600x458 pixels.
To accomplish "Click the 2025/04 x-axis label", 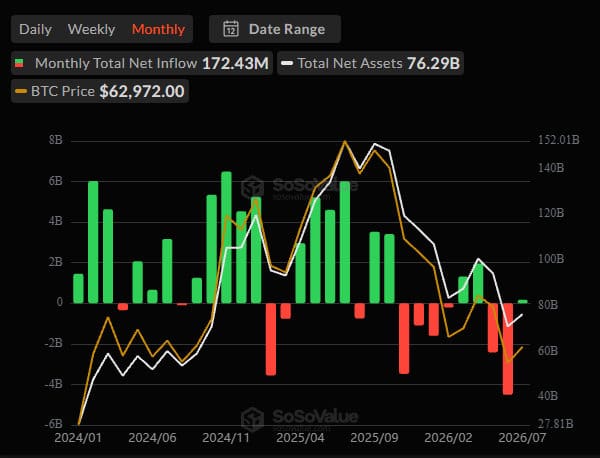I will coord(300,438).
